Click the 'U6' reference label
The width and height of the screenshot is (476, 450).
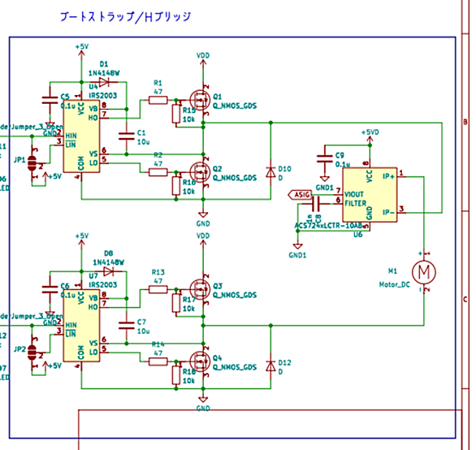358,235
